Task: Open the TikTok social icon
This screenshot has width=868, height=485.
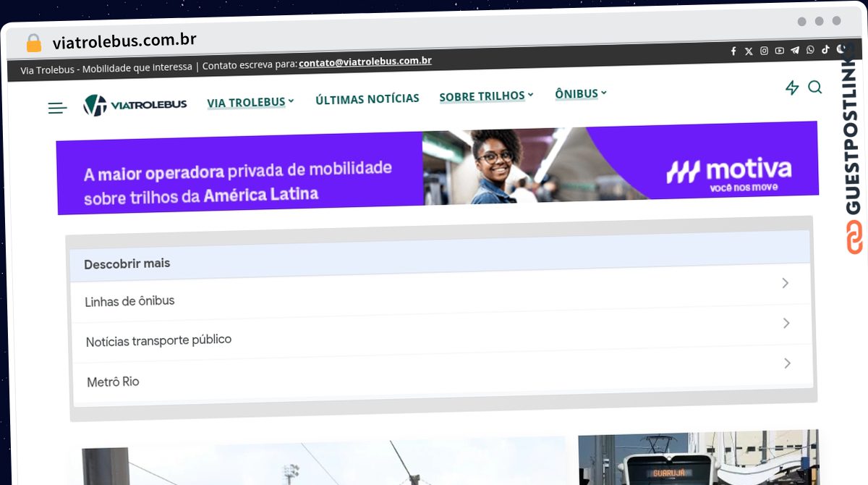Action: 825,49
